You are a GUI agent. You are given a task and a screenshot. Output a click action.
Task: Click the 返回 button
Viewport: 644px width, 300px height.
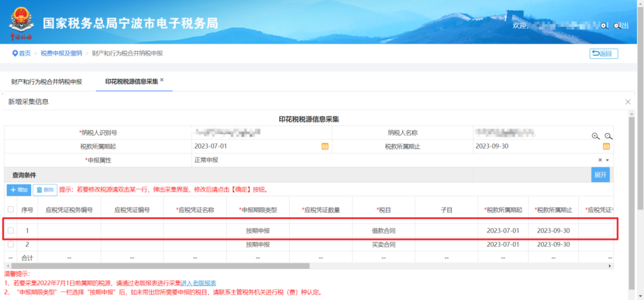coord(603,54)
